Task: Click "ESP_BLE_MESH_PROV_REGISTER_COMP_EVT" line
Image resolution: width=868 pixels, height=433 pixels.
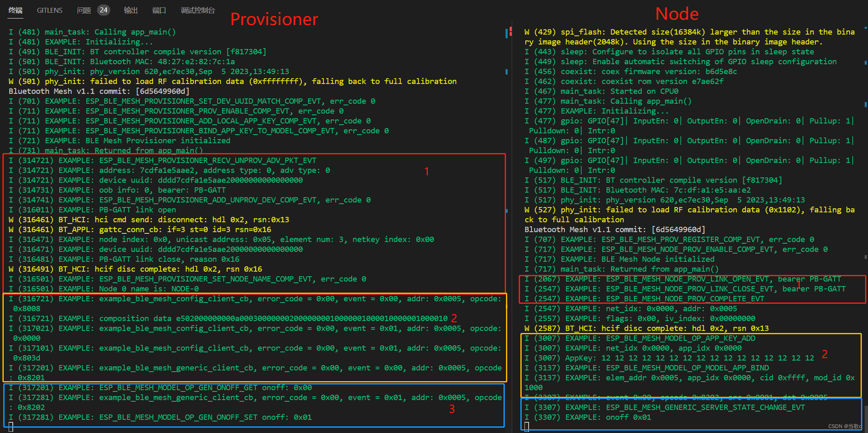Action: [669, 240]
